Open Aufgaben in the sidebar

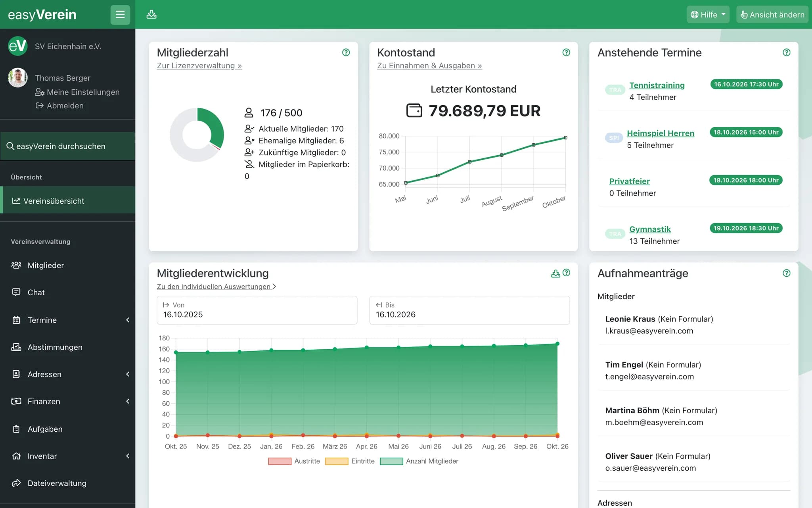68,429
